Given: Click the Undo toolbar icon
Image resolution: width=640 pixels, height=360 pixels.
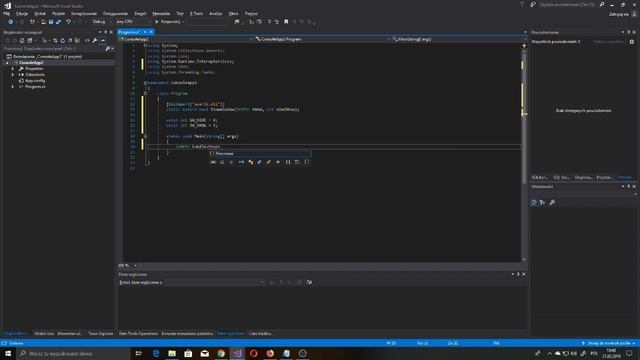Looking at the screenshot, I should click(x=68, y=22).
